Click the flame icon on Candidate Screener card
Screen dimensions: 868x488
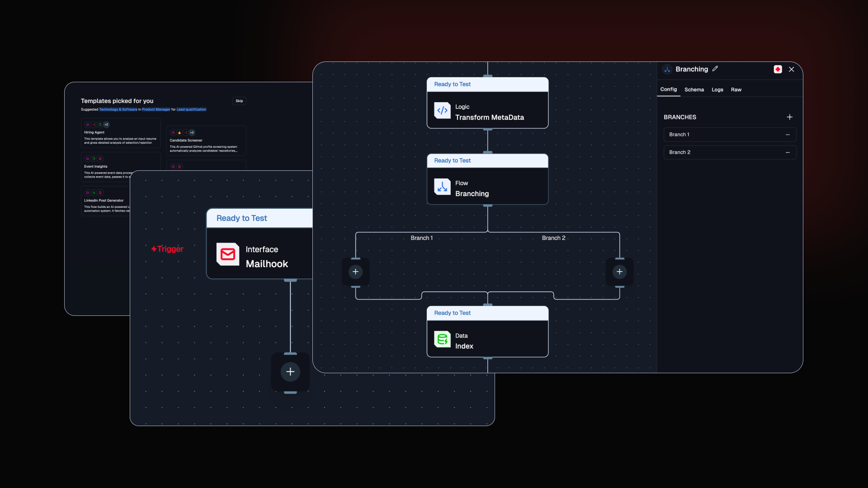click(179, 132)
